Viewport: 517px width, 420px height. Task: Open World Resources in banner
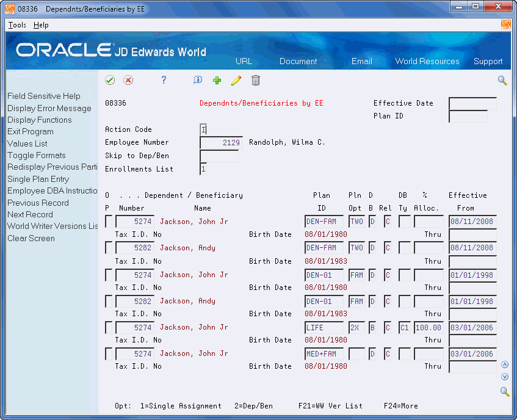(427, 61)
